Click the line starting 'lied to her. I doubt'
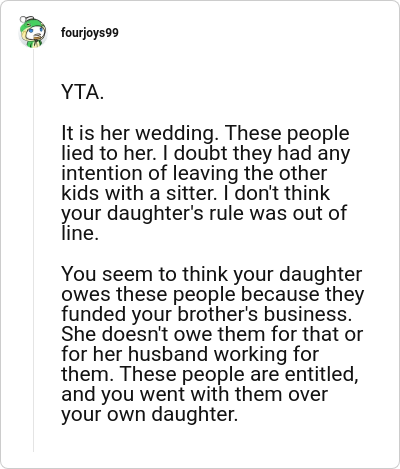The image size is (400, 469). (x=206, y=154)
